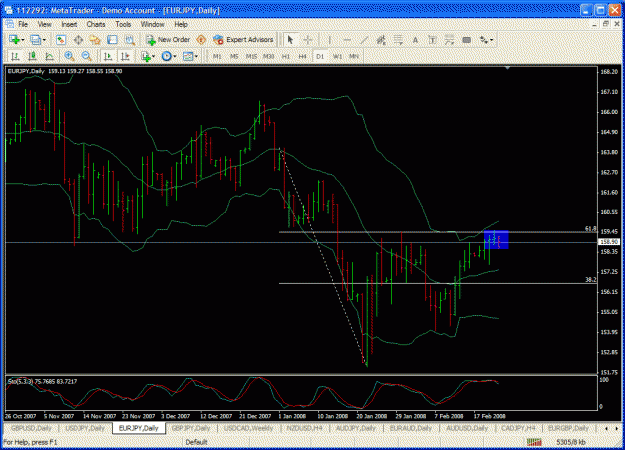The width and height of the screenshot is (625, 450).
Task: Activate the crosshair cursor mode
Action: point(308,40)
